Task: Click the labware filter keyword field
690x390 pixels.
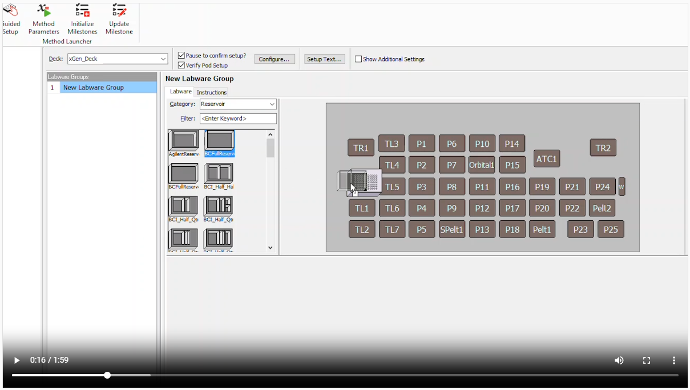Action: (x=238, y=118)
